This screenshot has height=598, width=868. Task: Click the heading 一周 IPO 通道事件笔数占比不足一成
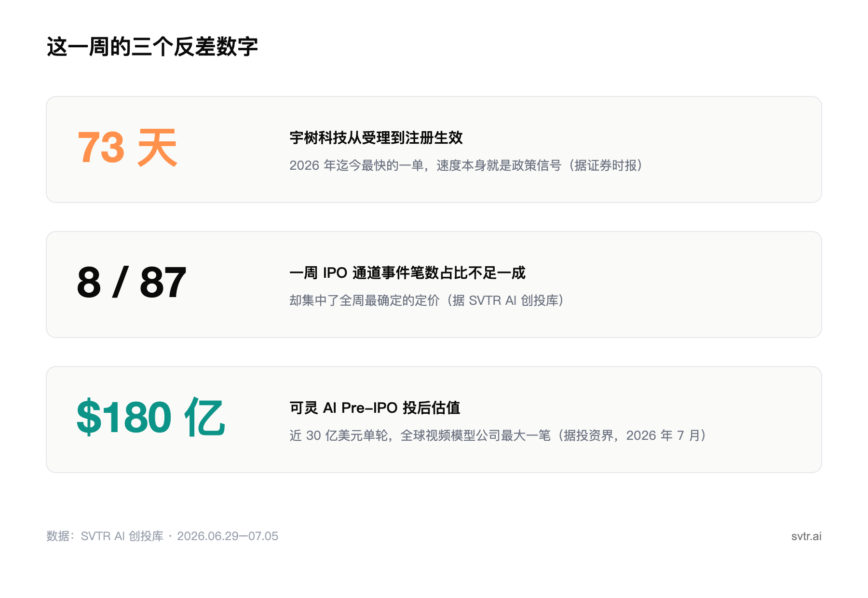(407, 273)
